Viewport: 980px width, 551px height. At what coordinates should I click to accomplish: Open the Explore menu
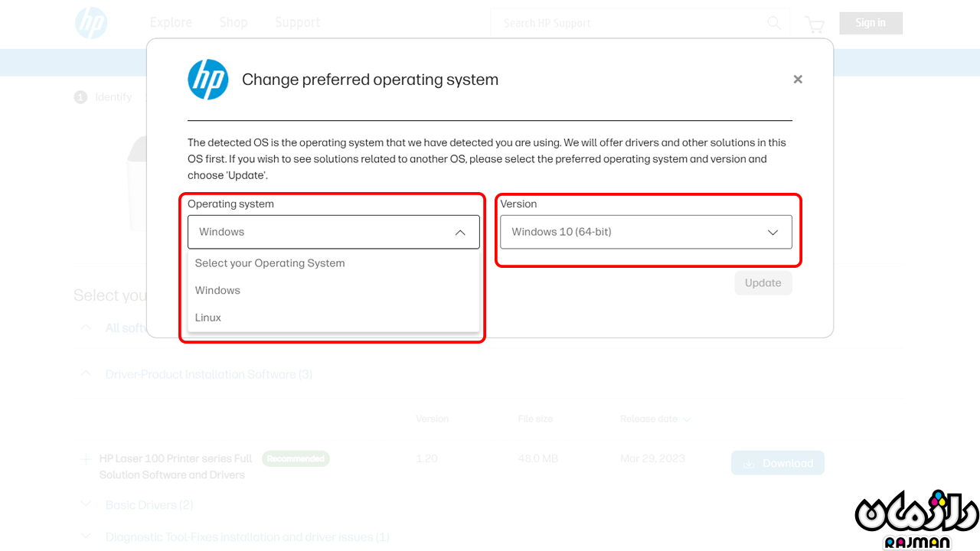click(171, 23)
